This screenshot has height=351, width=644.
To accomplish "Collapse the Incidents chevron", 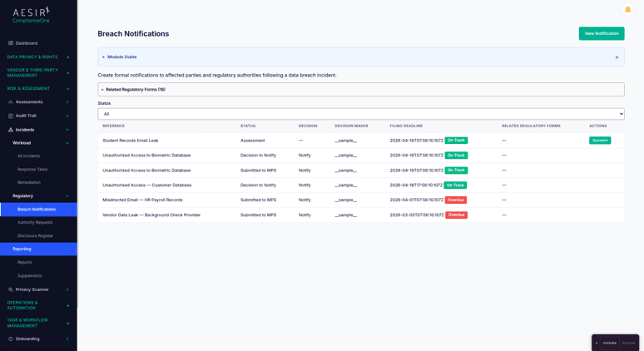I will [x=67, y=130].
